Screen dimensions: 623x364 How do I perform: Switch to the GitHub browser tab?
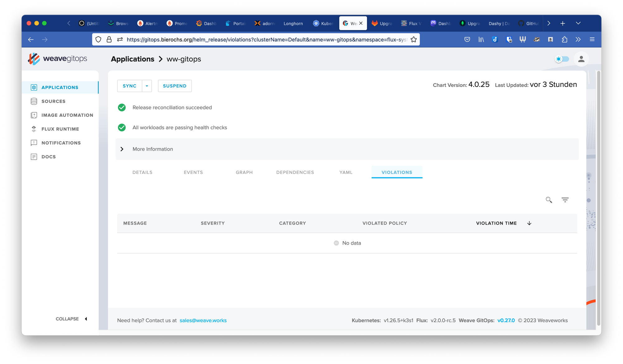pyautogui.click(x=528, y=23)
